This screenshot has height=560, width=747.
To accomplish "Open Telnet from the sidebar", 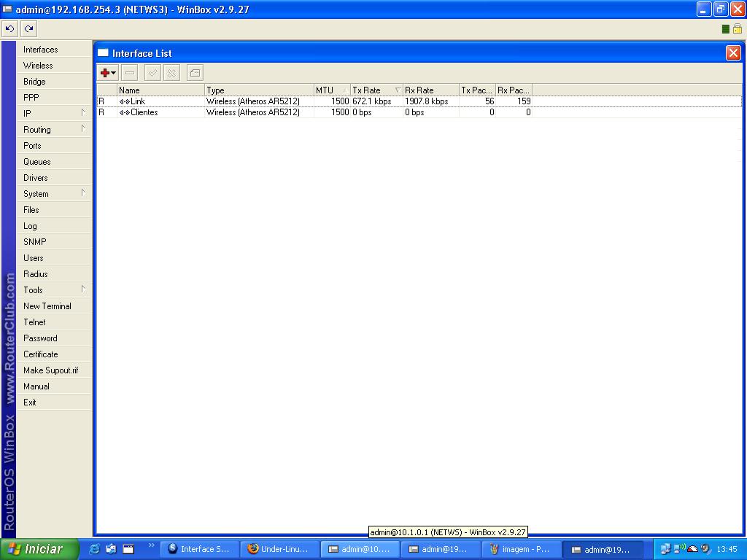I will 54,322.
